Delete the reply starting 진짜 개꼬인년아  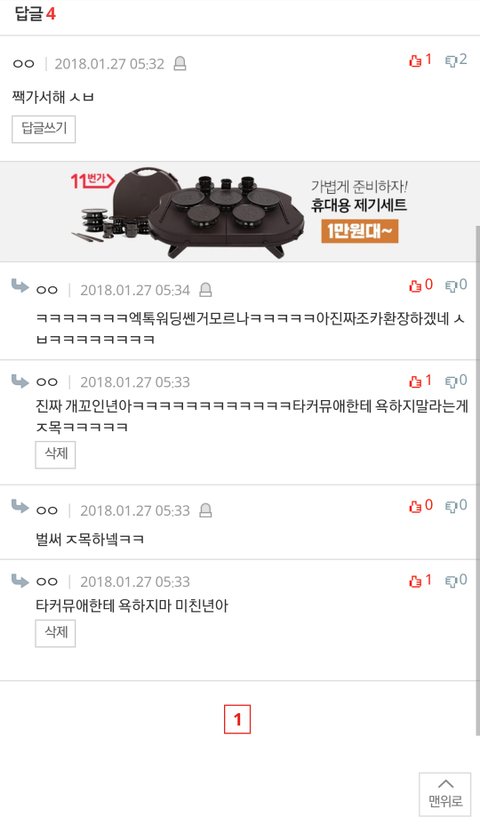tap(55, 455)
